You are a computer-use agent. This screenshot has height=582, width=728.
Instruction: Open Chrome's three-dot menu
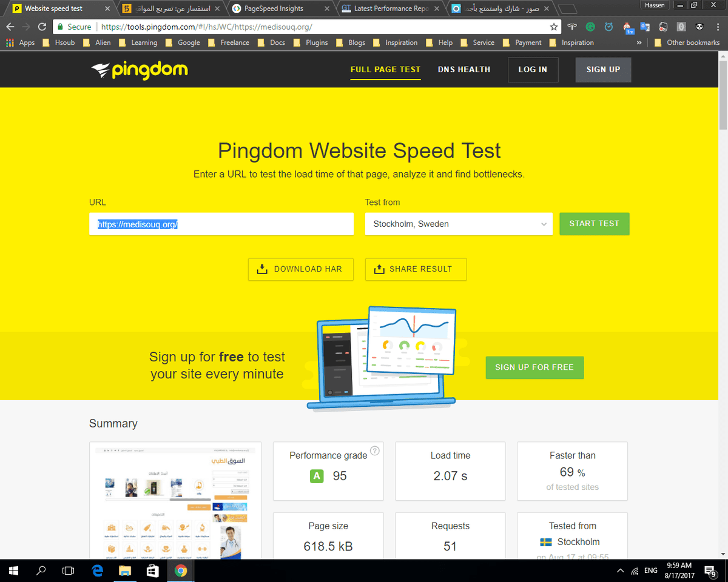click(718, 27)
